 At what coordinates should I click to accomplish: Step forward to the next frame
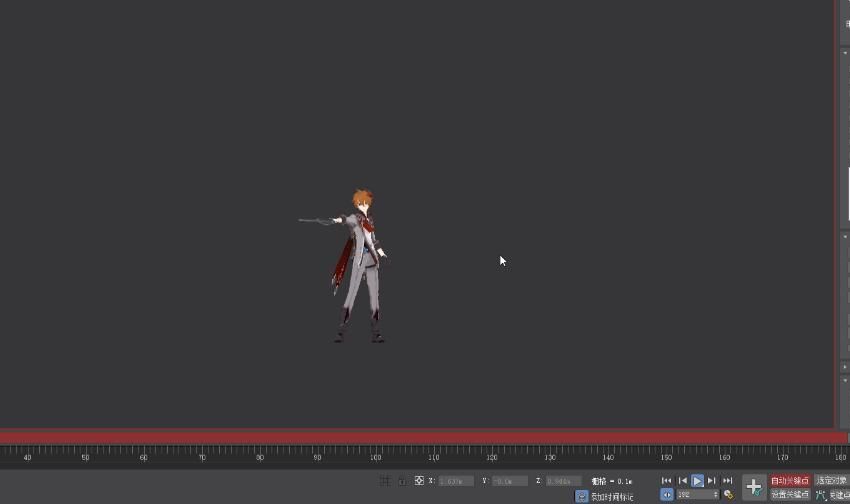(x=712, y=481)
